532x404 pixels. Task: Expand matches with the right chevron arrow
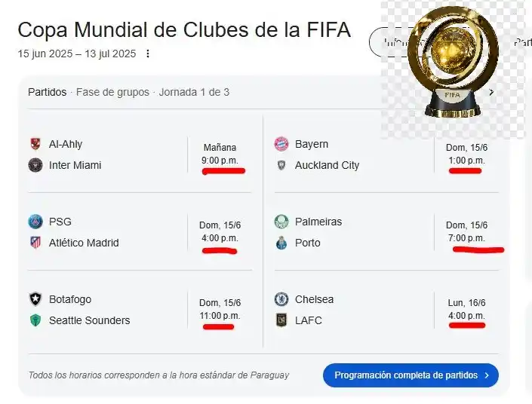(x=491, y=92)
